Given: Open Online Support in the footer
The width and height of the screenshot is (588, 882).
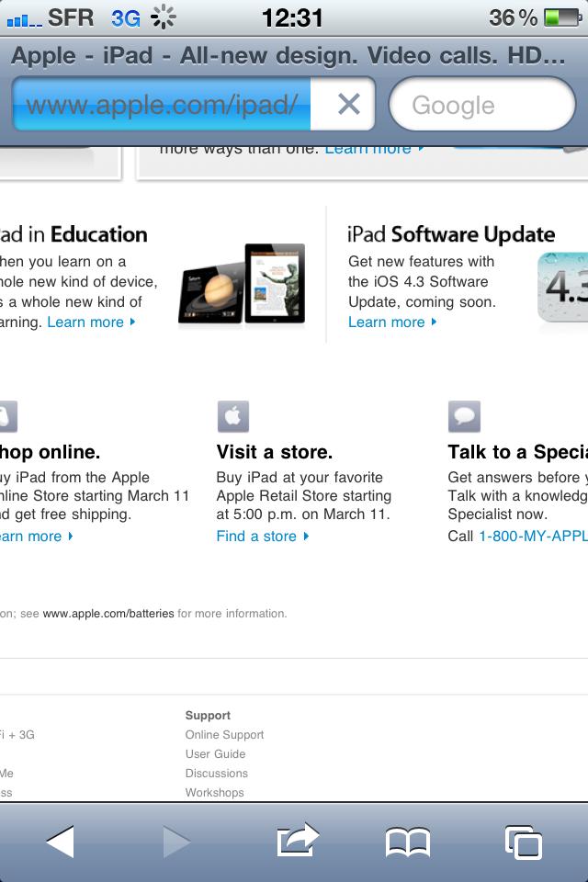Looking at the screenshot, I should [x=224, y=735].
